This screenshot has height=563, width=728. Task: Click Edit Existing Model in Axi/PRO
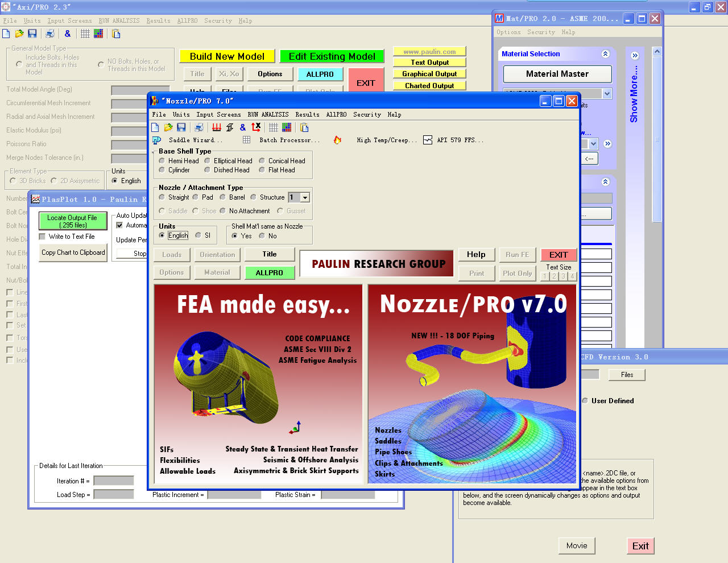332,56
